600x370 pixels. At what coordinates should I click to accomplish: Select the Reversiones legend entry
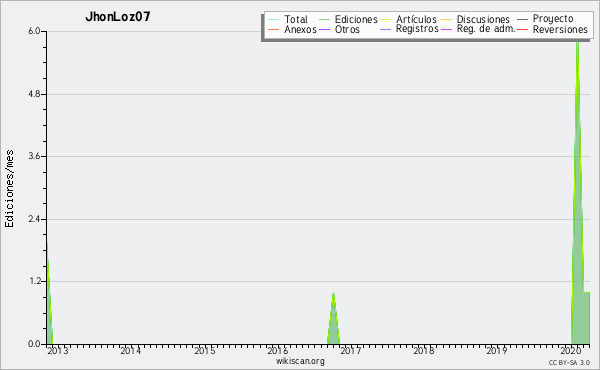click(560, 29)
